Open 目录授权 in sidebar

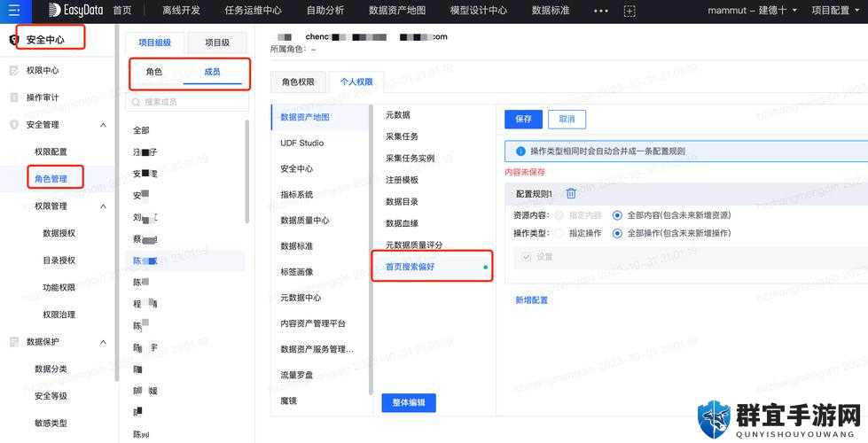[x=59, y=260]
